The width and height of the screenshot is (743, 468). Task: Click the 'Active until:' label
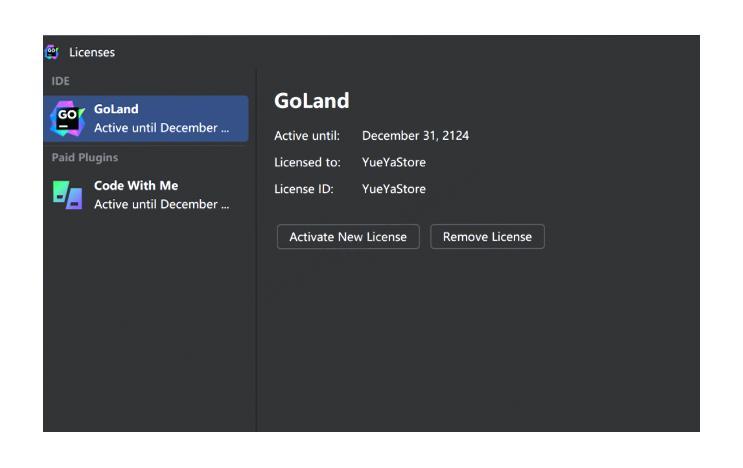307,136
